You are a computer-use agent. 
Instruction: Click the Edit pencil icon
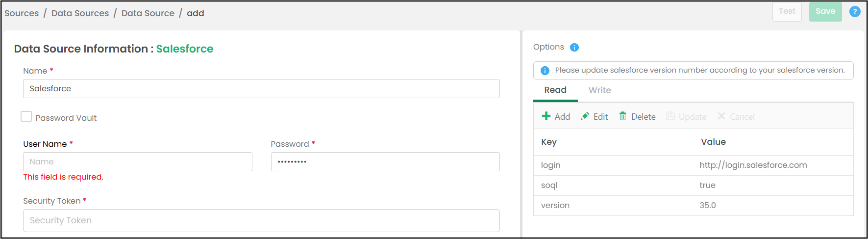tap(585, 116)
